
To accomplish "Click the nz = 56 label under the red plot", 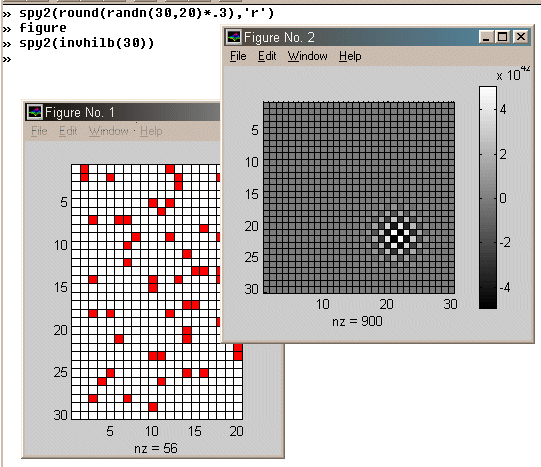I will point(156,448).
